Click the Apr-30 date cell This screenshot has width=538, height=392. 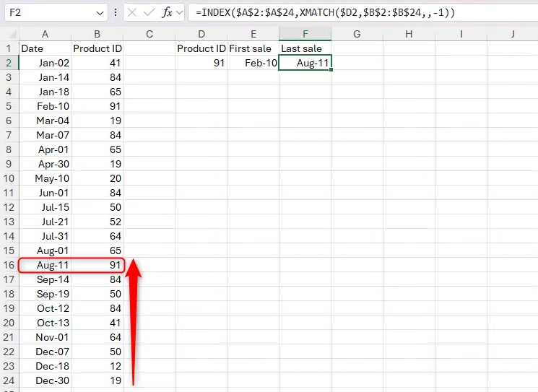[45, 164]
